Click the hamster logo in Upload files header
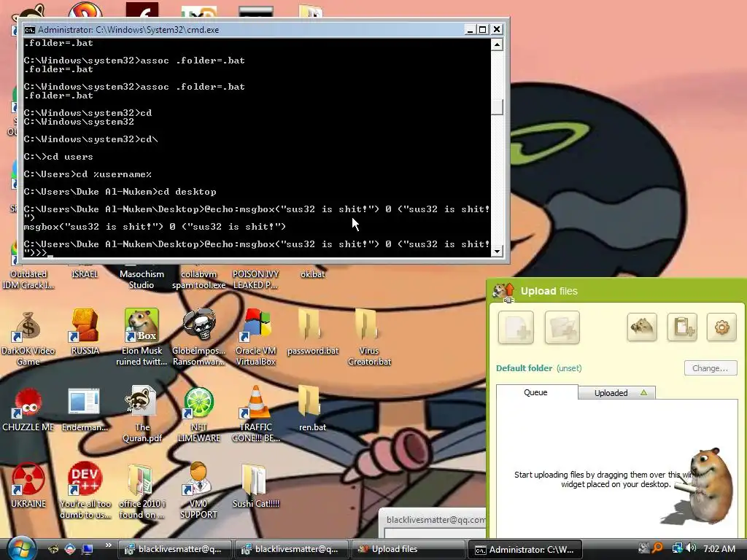The height and width of the screenshot is (560, 747). 503,292
